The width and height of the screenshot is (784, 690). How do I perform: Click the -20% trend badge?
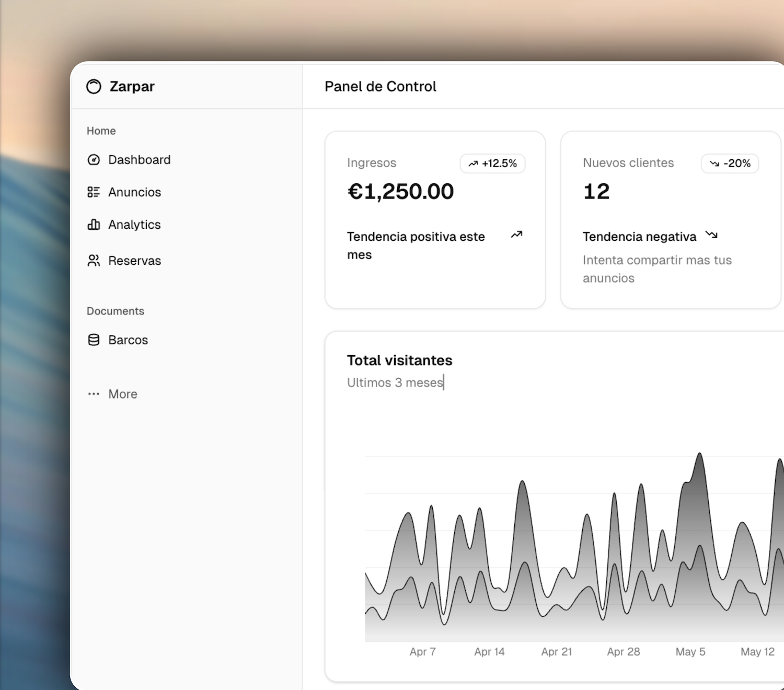click(730, 163)
